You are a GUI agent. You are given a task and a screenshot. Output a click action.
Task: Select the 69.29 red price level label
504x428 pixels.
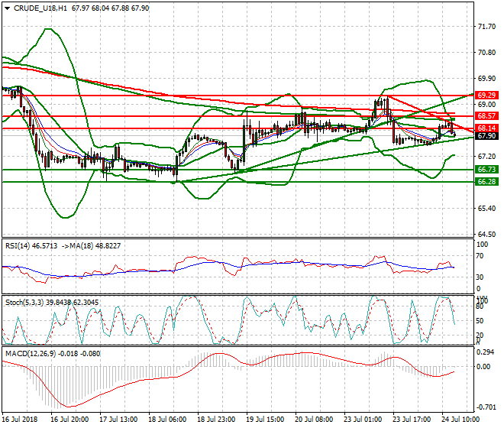click(486, 96)
